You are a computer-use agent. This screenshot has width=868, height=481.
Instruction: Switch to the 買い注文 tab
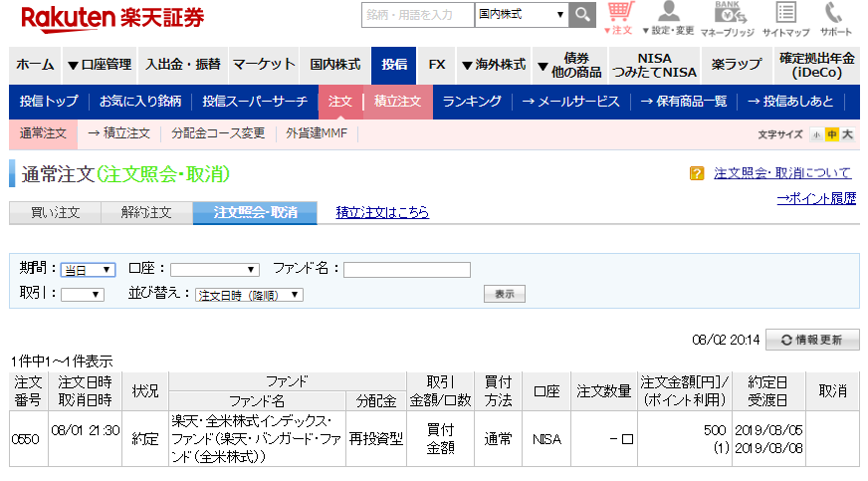55,212
